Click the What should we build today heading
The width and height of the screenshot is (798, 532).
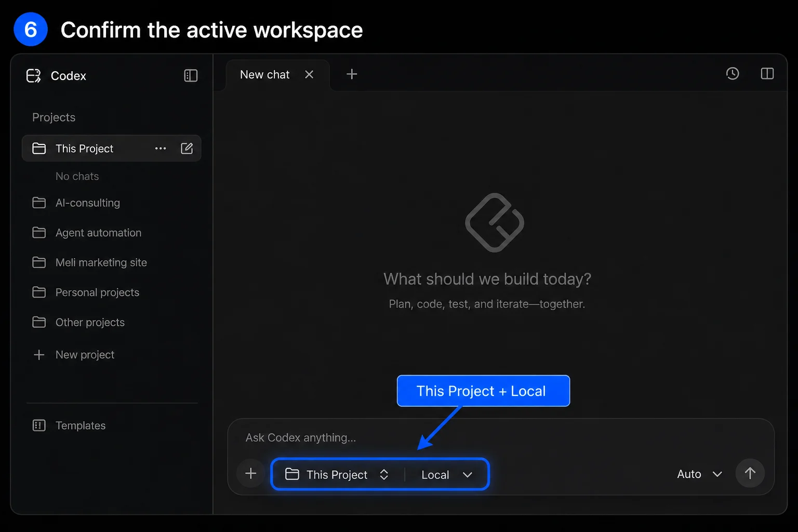coord(487,279)
